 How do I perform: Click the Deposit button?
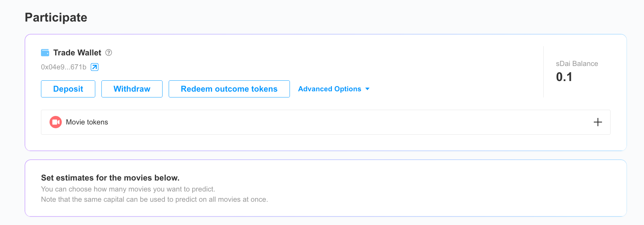[68, 89]
